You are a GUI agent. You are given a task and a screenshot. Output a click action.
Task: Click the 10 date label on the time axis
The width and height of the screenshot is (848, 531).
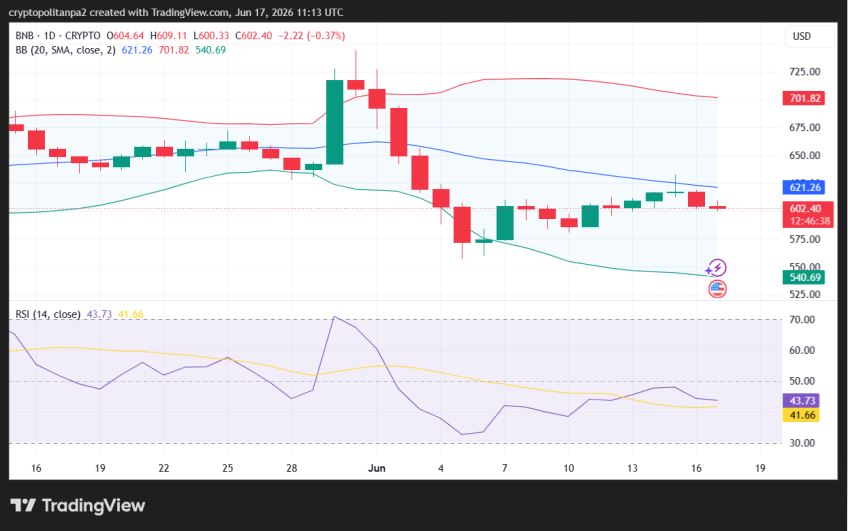[x=568, y=468]
